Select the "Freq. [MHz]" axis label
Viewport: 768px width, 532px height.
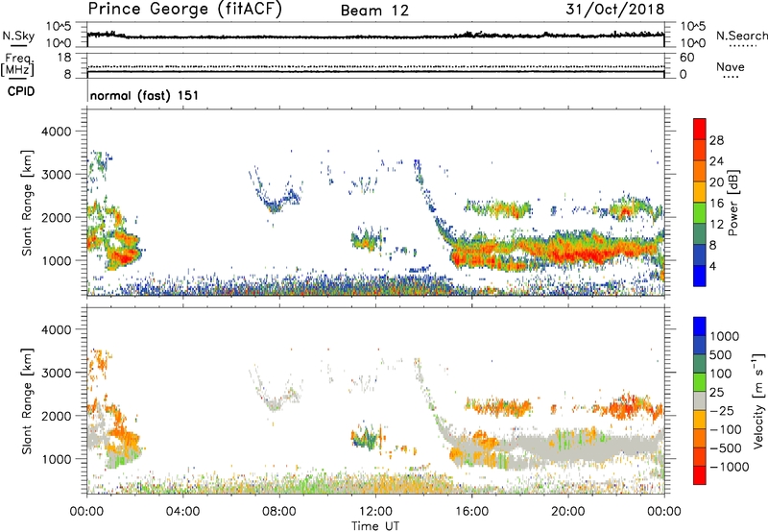17,64
